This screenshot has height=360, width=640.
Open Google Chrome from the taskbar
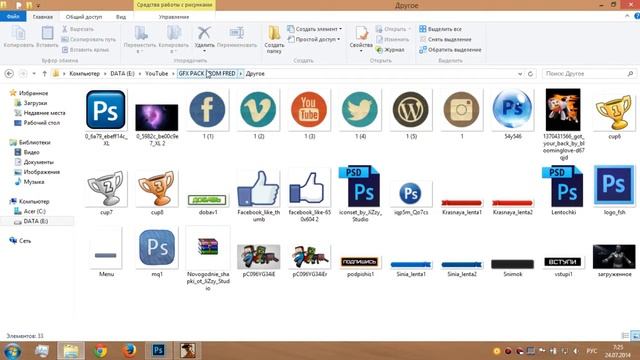(100, 351)
